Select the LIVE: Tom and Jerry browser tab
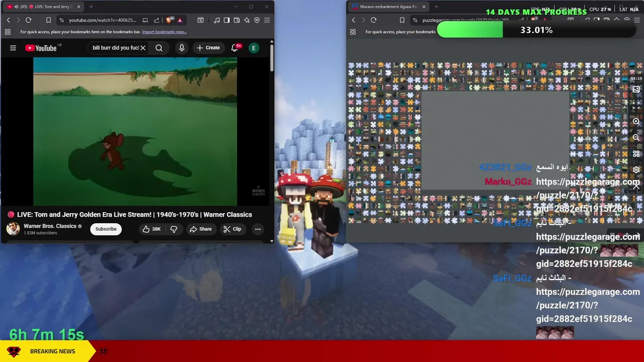The height and width of the screenshot is (362, 644). [x=43, y=7]
